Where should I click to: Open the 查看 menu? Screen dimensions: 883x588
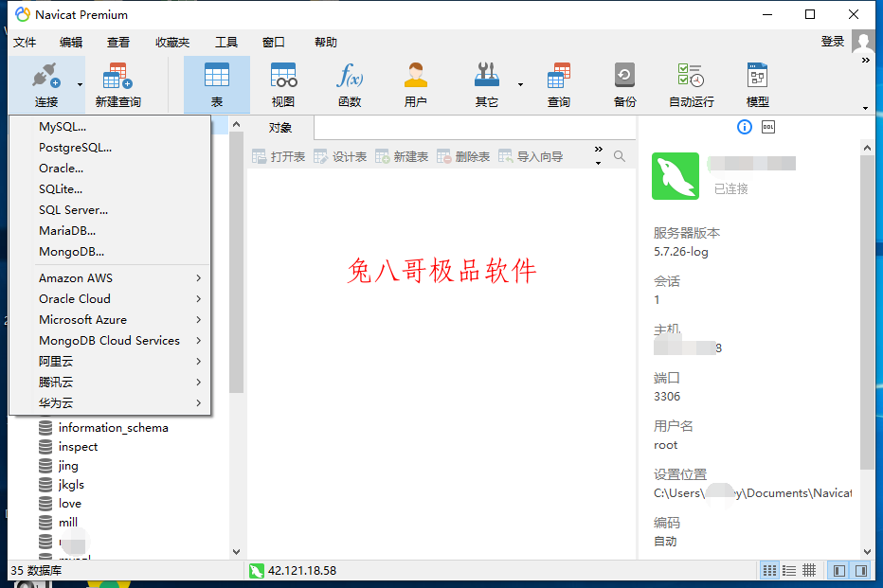click(118, 43)
